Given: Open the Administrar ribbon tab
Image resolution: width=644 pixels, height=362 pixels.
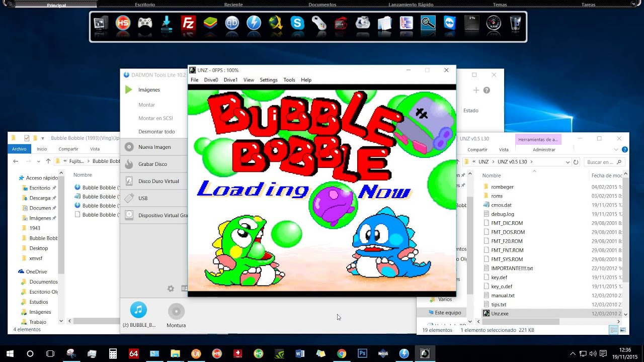Looking at the screenshot, I should point(544,149).
